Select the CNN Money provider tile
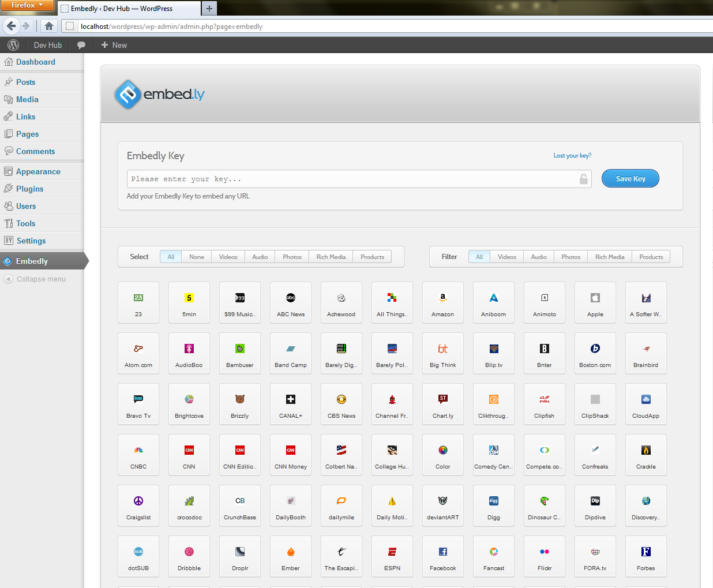The height and width of the screenshot is (588, 713). (x=291, y=455)
